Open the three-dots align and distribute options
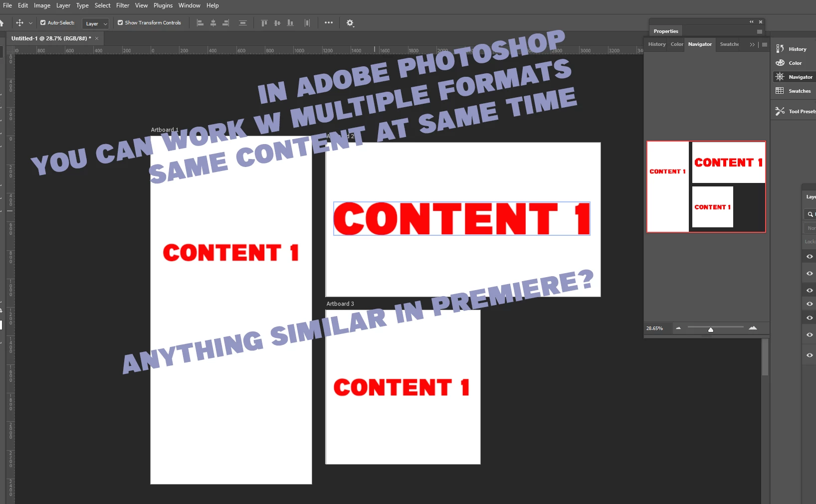The image size is (816, 504). [x=329, y=22]
